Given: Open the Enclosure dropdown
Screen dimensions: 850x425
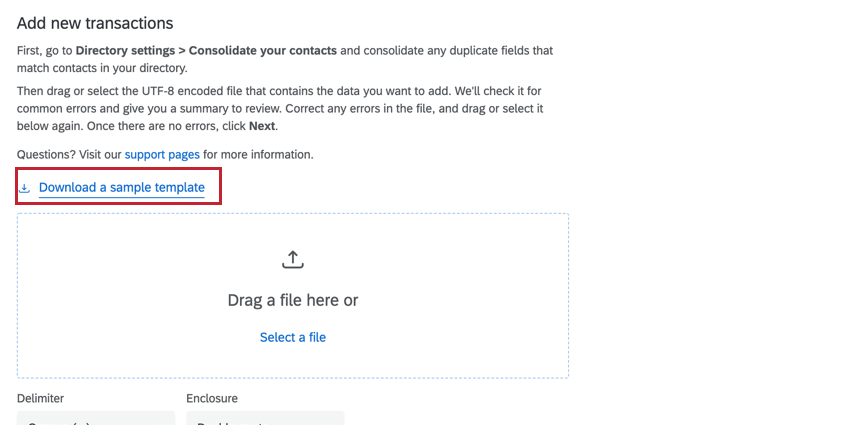Looking at the screenshot, I should tap(265, 418).
